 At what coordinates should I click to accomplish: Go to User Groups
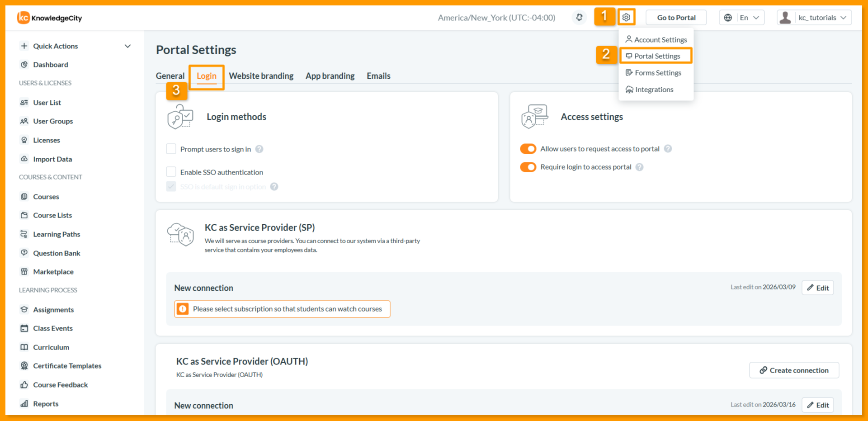[53, 121]
